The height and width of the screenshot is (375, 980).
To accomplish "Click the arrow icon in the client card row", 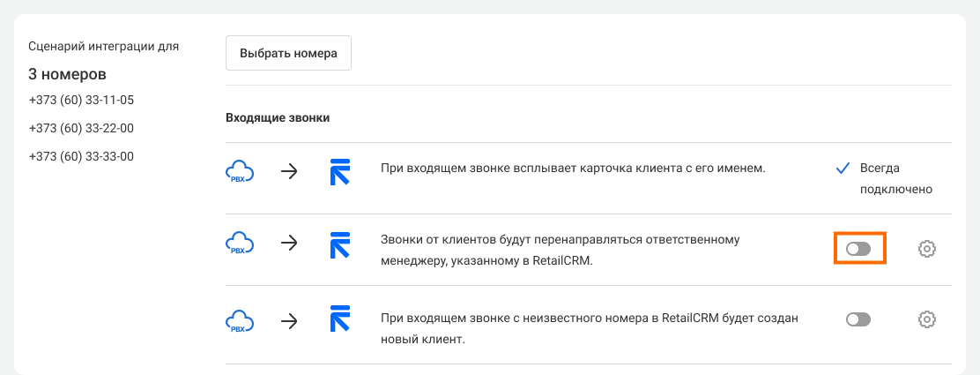I will [x=289, y=171].
